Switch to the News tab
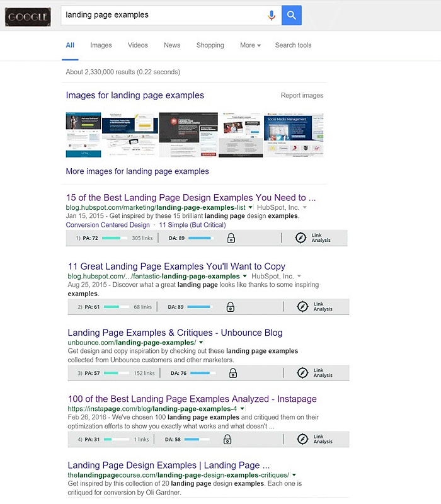441x504 pixels. [x=172, y=45]
